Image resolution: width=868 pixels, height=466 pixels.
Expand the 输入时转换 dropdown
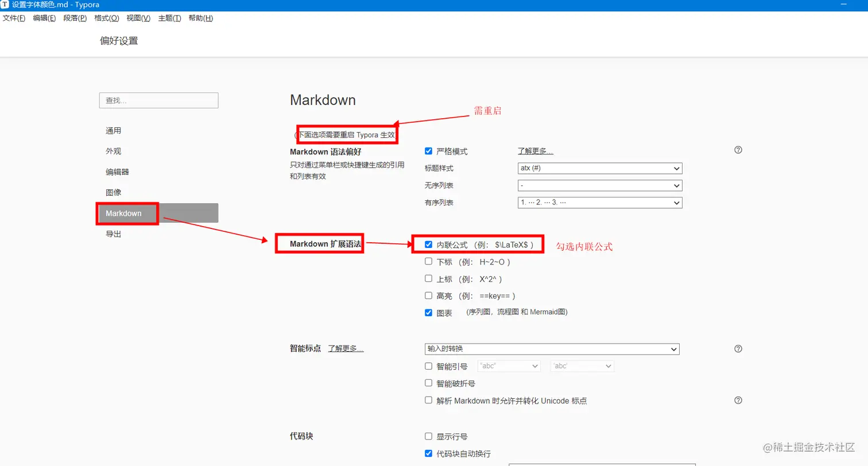click(552, 349)
